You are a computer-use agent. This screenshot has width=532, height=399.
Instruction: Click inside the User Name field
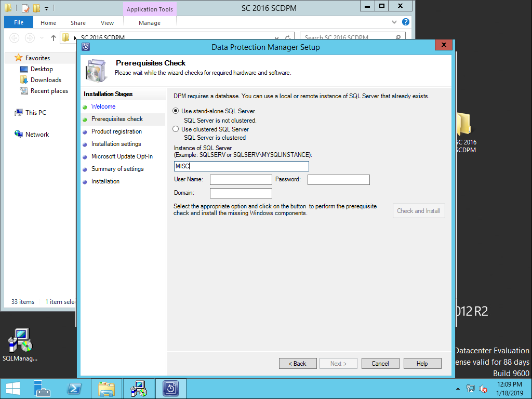[241, 179]
